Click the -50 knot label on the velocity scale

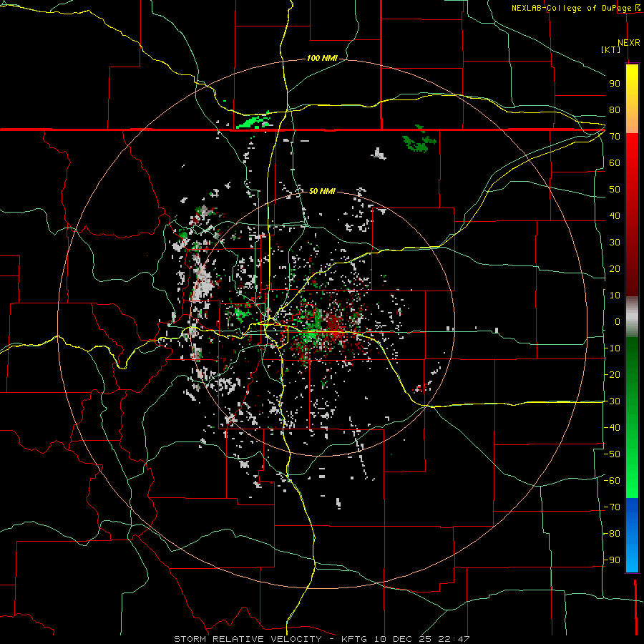(612, 454)
